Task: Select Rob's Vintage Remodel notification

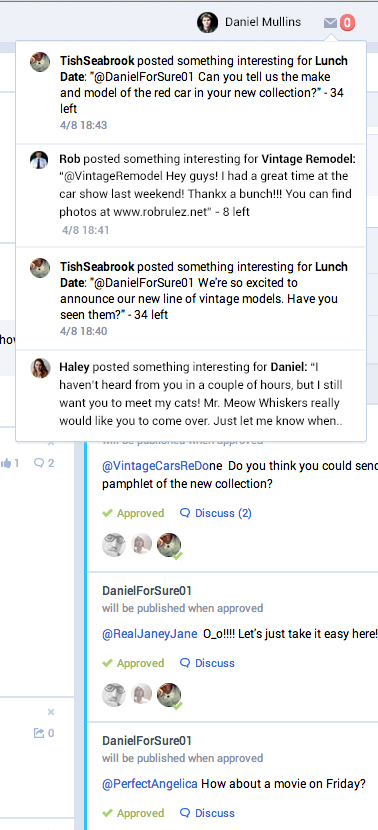Action: (x=191, y=195)
